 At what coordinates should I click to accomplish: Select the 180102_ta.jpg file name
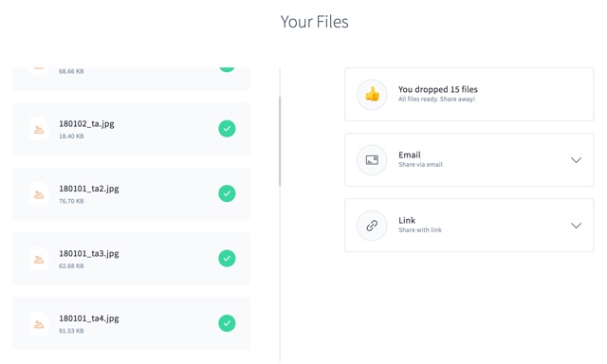[x=86, y=124]
